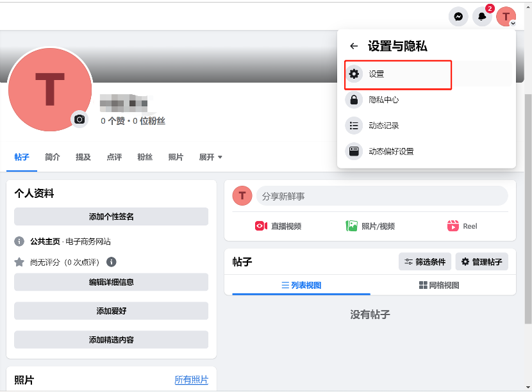Open the notifications bell
The width and height of the screenshot is (532, 392).
click(x=481, y=16)
